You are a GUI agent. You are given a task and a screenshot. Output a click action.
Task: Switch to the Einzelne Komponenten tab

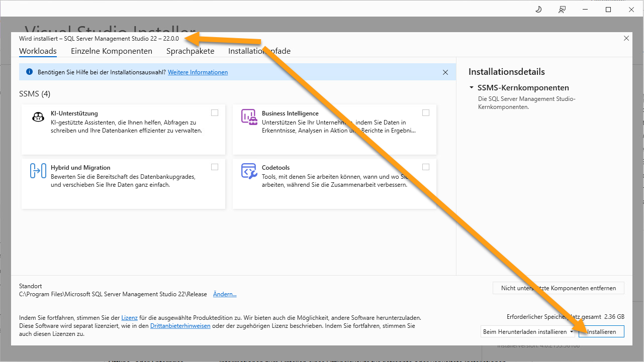[112, 51]
